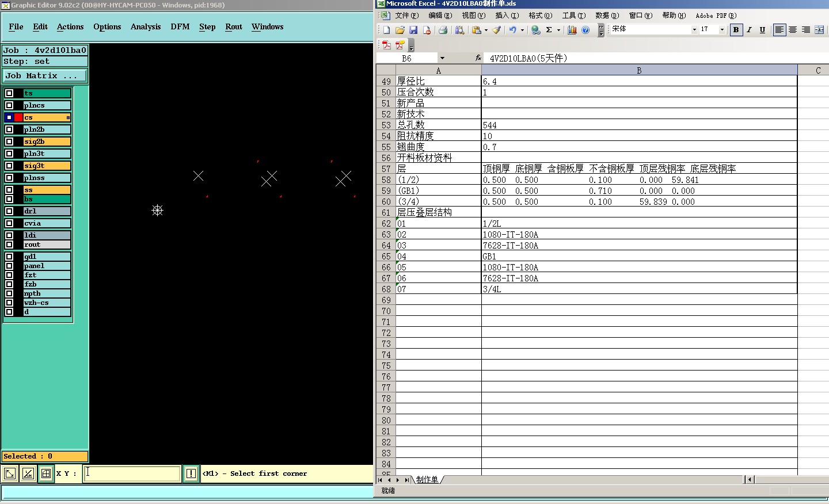
Task: Open the AutoSum functions dropdown arrow
Action: (558, 30)
